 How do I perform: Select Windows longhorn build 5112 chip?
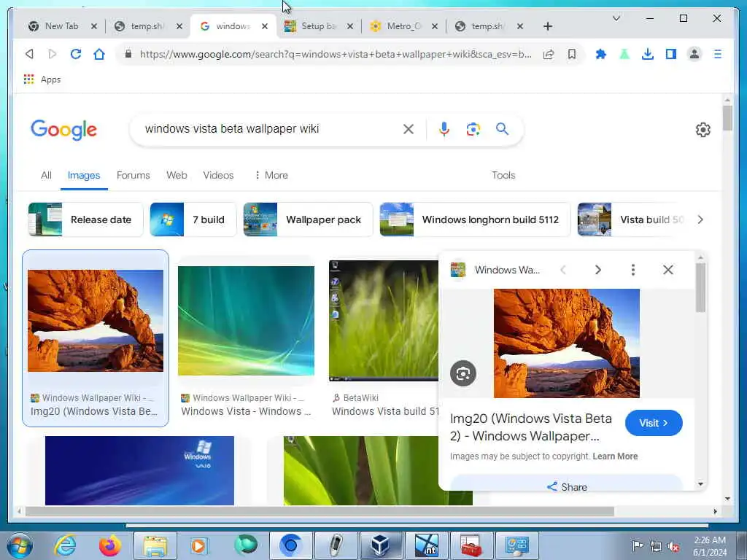475,219
